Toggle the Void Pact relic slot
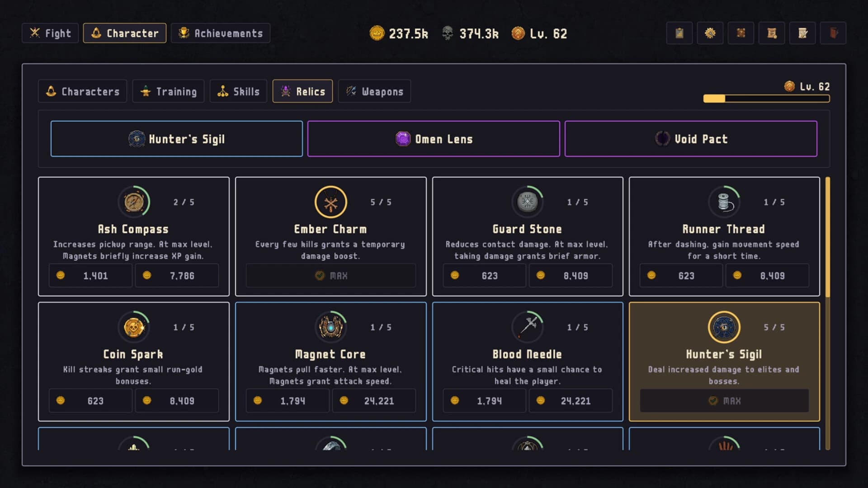This screenshot has height=488, width=868. (x=691, y=139)
